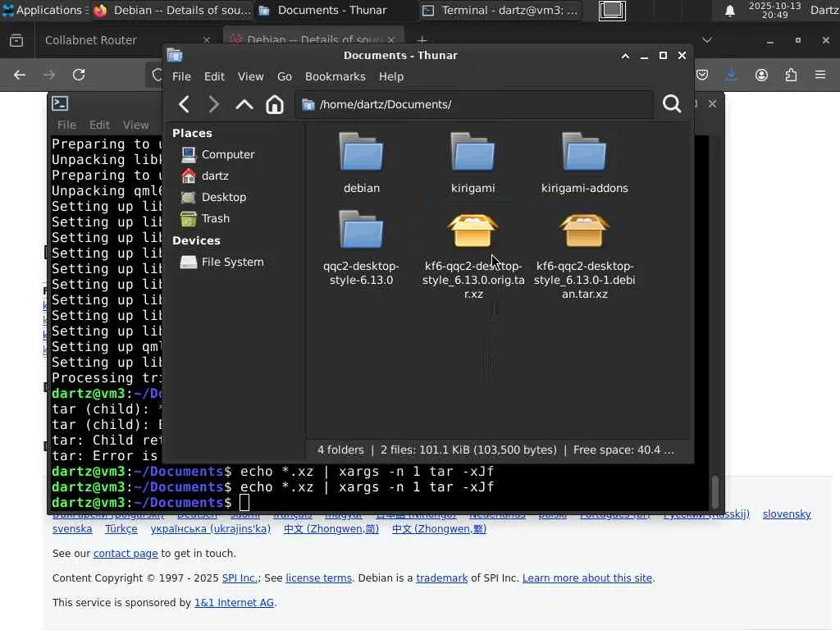This screenshot has width=840, height=630.
Task: Switch to Documents Thunar taskbar entry
Action: 332,10
